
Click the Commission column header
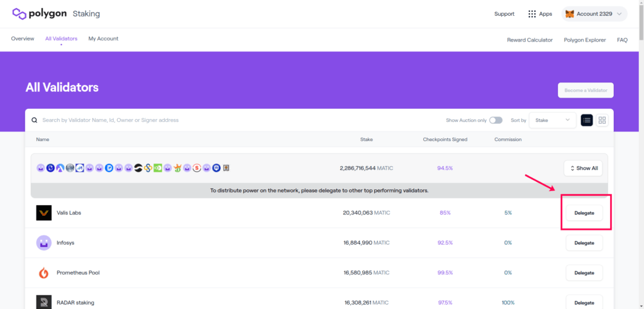[x=508, y=139]
